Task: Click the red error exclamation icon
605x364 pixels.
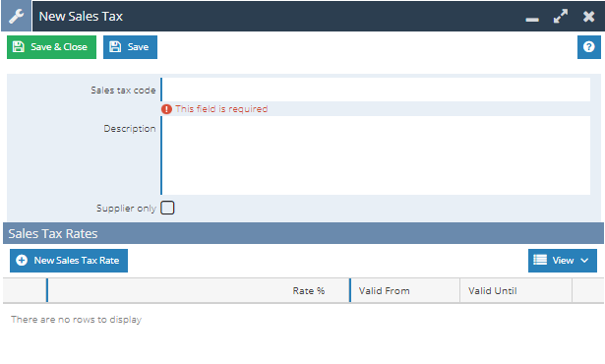Action: click(166, 109)
